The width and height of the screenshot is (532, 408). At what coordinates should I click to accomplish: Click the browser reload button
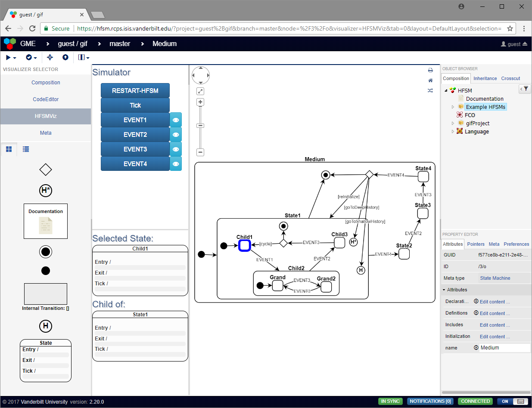click(32, 28)
